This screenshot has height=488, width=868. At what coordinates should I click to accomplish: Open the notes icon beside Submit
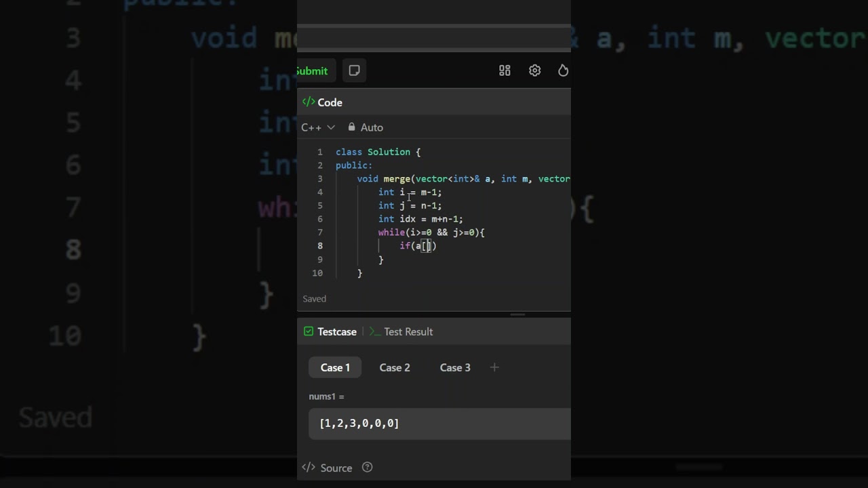tap(354, 70)
